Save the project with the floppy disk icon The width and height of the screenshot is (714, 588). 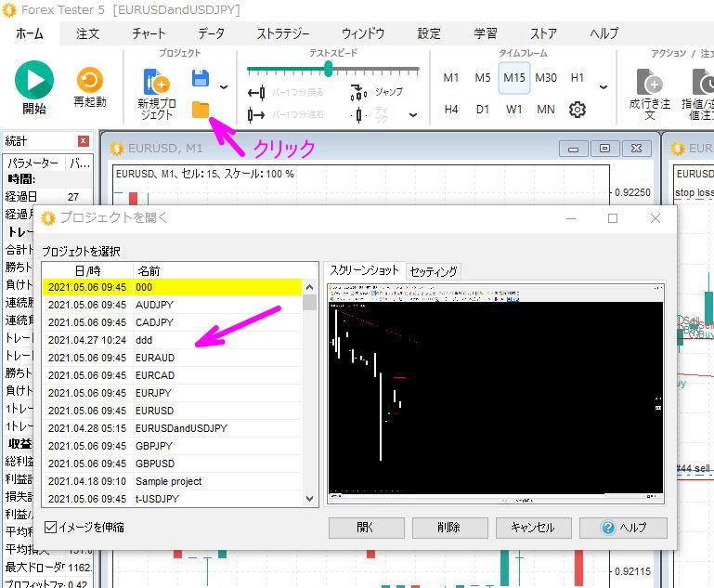pos(201,78)
